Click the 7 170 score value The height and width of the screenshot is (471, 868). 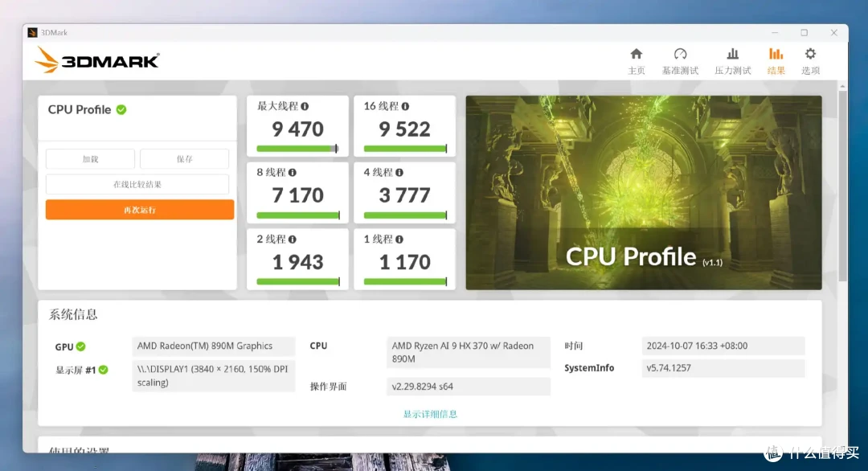pos(298,195)
